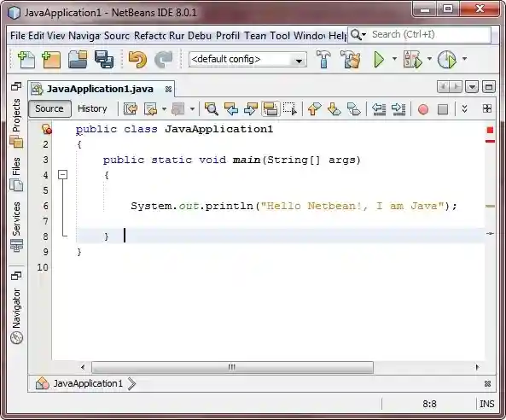506x420 pixels.
Task: Toggle Highlight Search in editor toolbar
Action: 270,108
